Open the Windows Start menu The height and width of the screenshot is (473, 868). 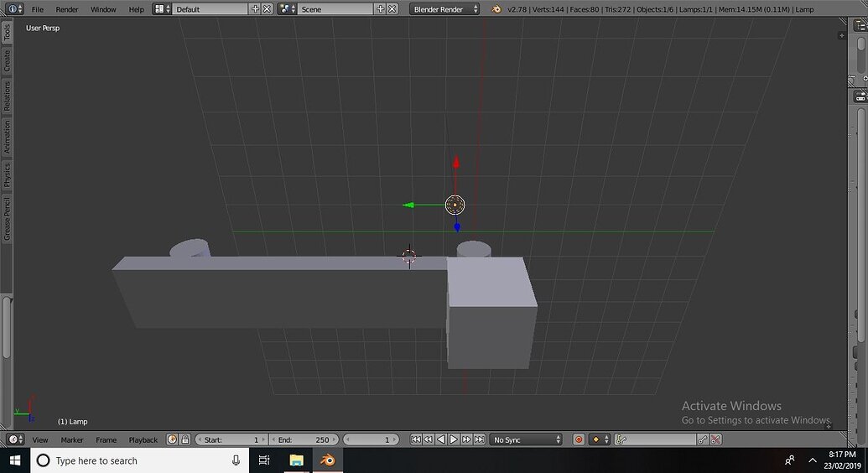point(15,460)
